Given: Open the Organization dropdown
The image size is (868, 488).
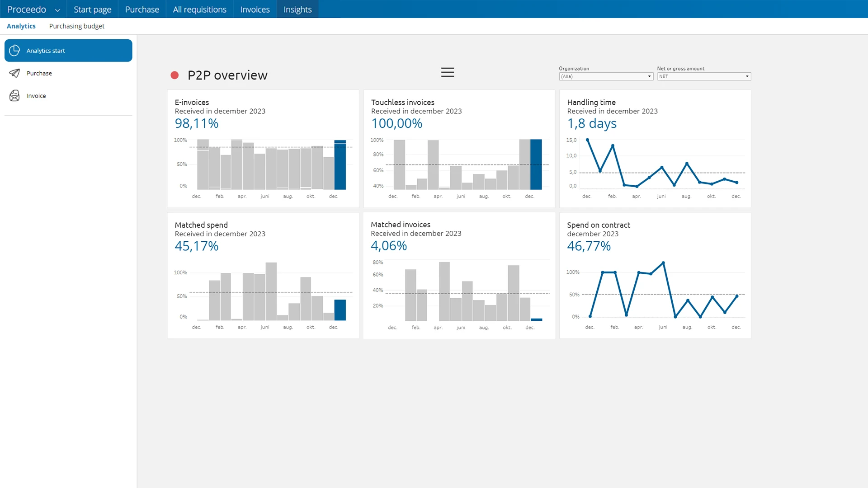Looking at the screenshot, I should tap(606, 76).
